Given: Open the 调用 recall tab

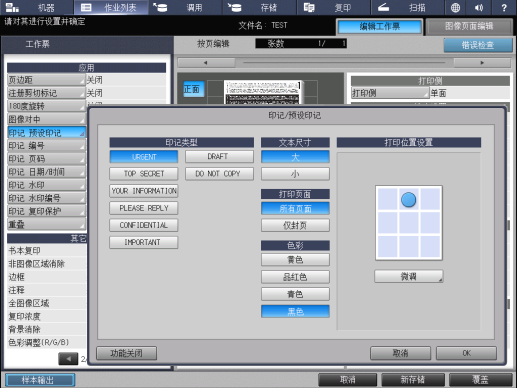Looking at the screenshot, I should coord(185,7).
